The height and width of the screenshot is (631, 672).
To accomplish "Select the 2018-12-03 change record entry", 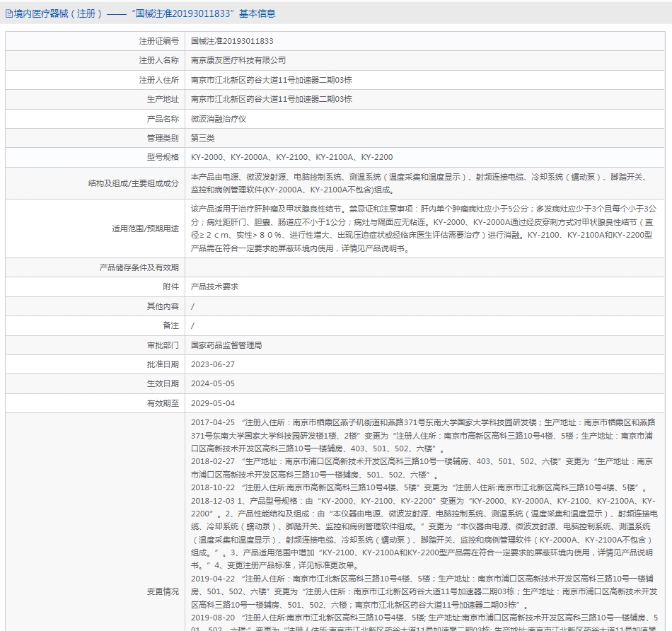I will (x=424, y=533).
